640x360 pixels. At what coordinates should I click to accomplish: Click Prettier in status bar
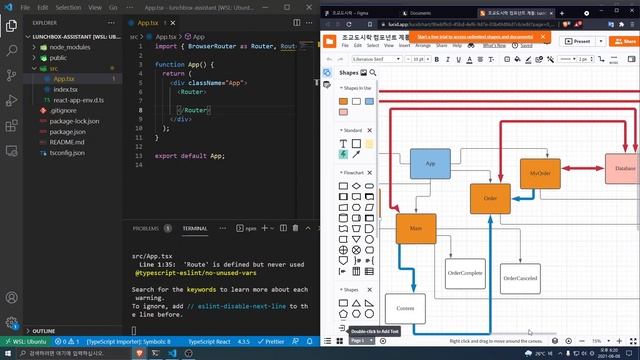(271, 341)
